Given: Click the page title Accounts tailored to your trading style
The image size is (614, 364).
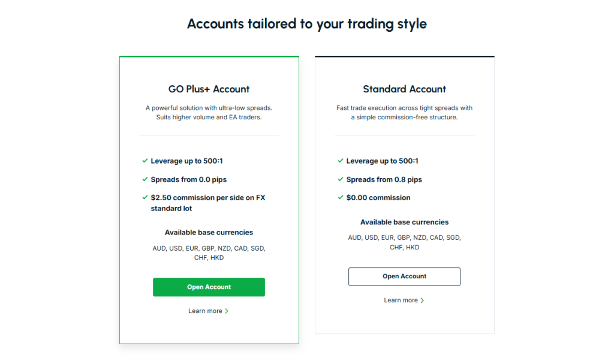Looking at the screenshot, I should coord(306,24).
